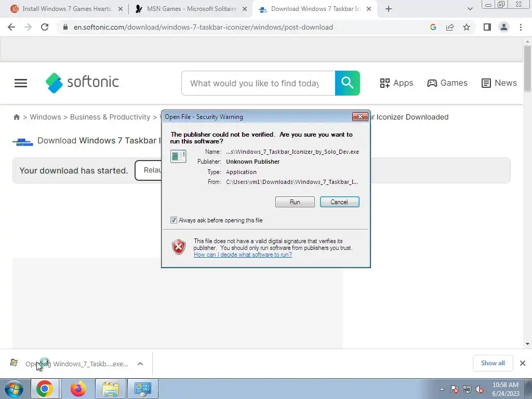532x399 pixels.
Task: Open a new browser tab
Action: (389, 9)
